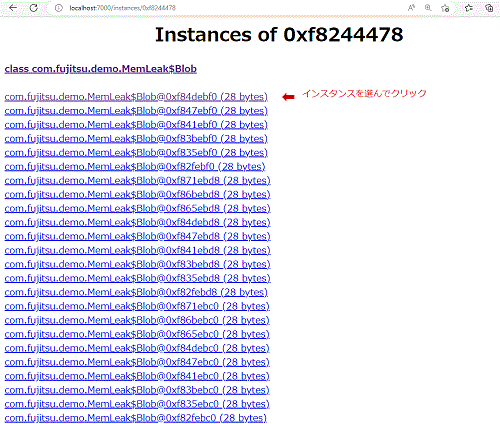Image resolution: width=500 pixels, height=424 pixels.
Task: Go back to the previous page
Action: (x=13, y=8)
